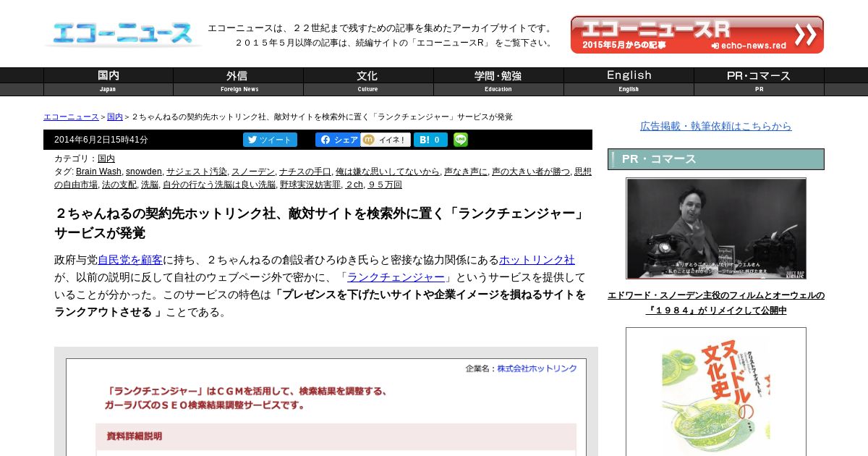This screenshot has width=868, height=456.
Task: Open the snowden tag
Action: pyautogui.click(x=144, y=172)
